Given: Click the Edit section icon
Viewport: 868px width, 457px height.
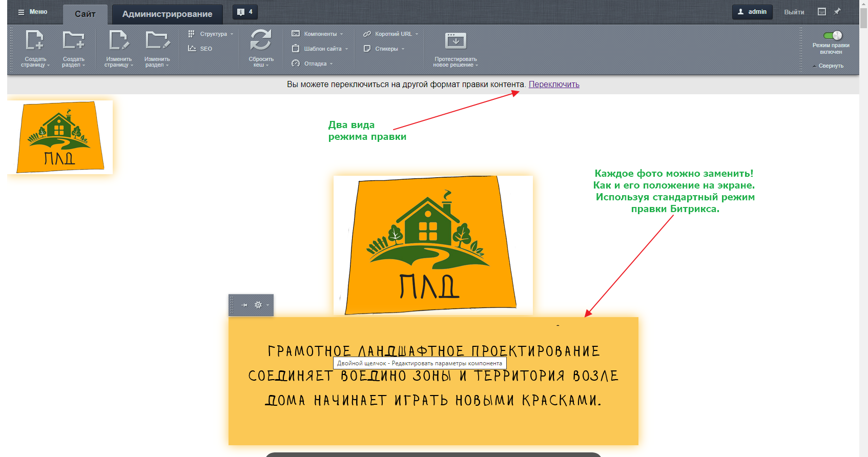Looking at the screenshot, I should (157, 40).
